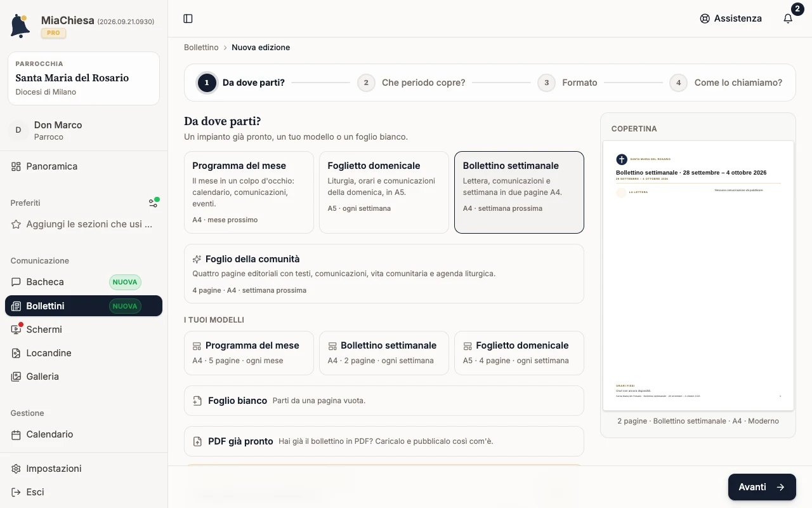Image resolution: width=812 pixels, height=508 pixels.
Task: Click Aggiungi le sezioni che usi
Action: point(84,224)
